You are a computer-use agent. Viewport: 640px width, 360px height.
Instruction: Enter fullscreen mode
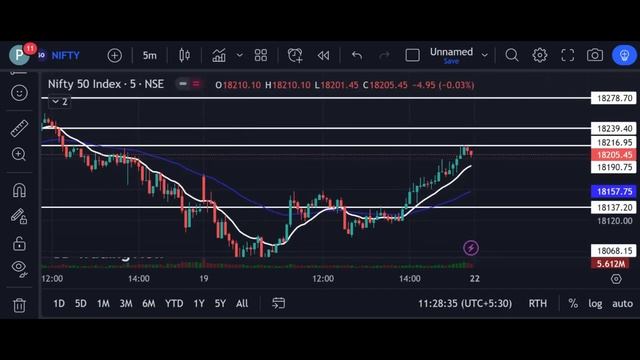click(567, 55)
